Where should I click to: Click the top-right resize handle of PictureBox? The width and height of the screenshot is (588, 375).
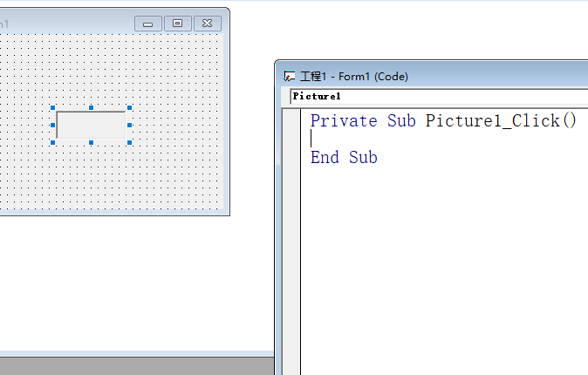coord(130,108)
